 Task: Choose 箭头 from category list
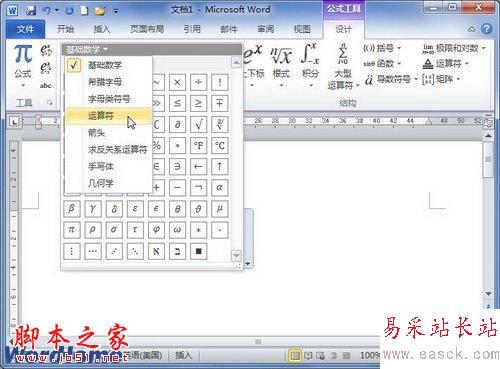(109, 133)
